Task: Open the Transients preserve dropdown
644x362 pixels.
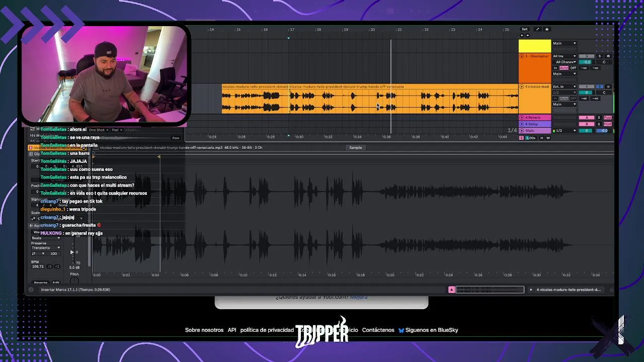Action: coord(46,248)
